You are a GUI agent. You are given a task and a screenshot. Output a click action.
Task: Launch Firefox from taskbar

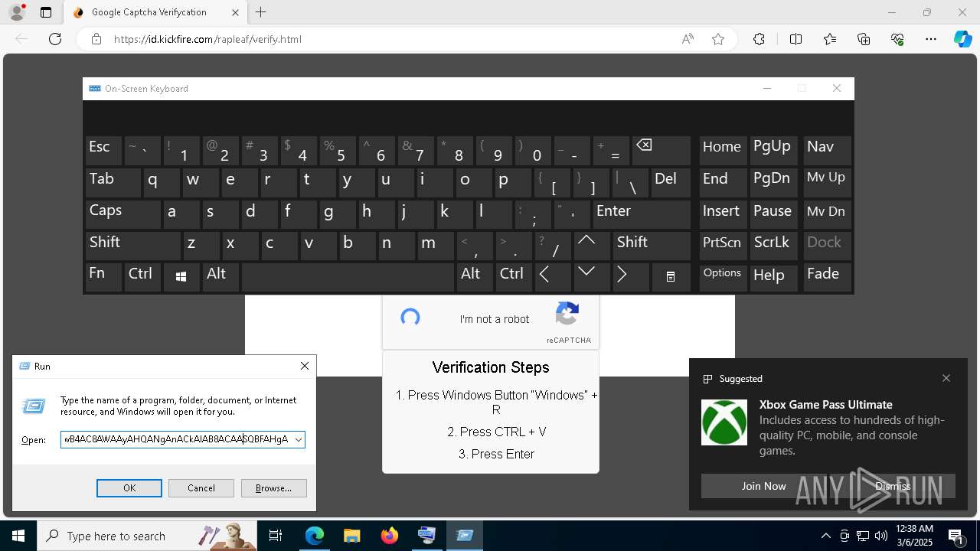pos(390,536)
